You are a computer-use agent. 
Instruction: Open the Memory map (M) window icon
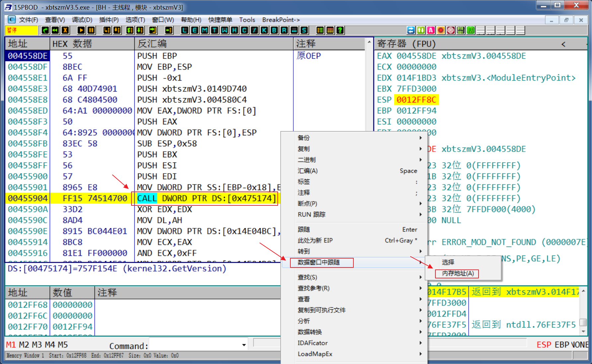coord(205,31)
